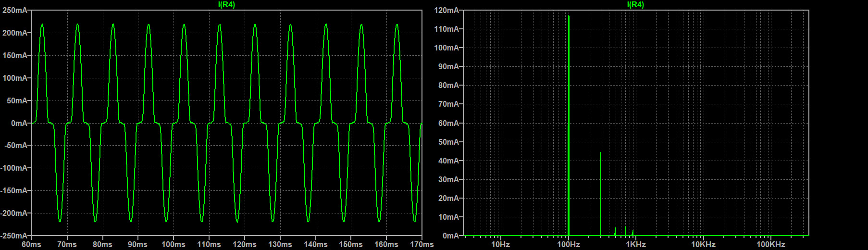Click the 160ms label on the time axis
This screenshot has width=868, height=250.
tap(386, 244)
